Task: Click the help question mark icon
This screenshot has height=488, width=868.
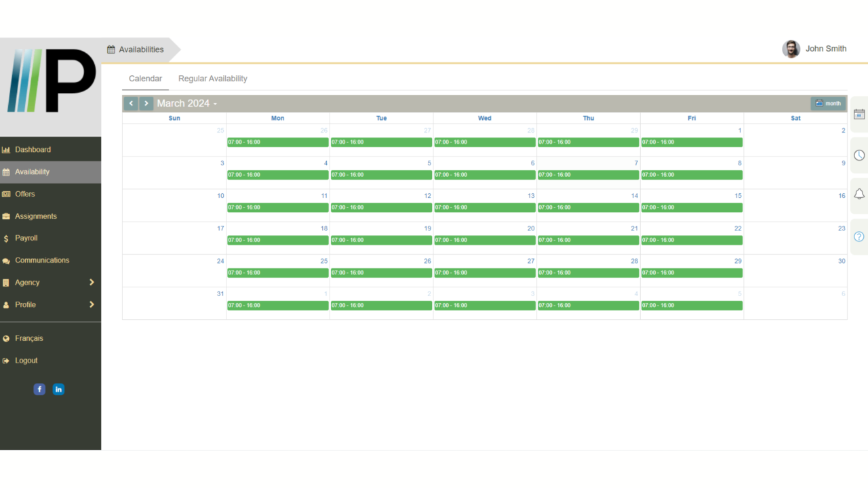Action: (859, 237)
